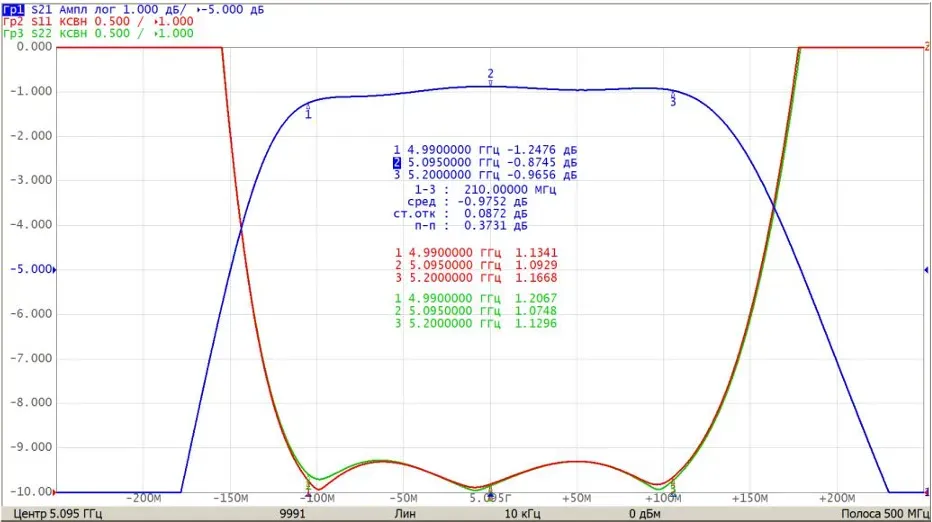The image size is (932, 522).
Task: Click the blue reference level arrow at -5.000
Action: point(54,270)
